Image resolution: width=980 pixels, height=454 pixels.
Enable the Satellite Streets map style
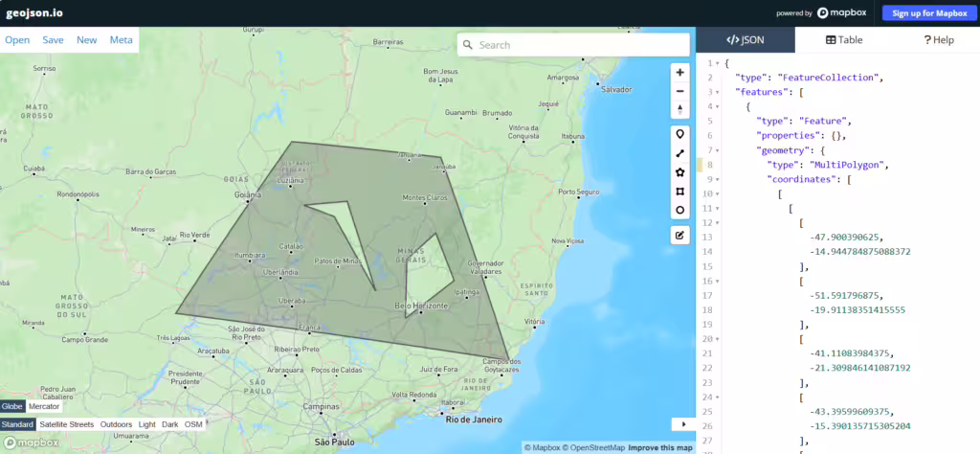[x=67, y=424]
